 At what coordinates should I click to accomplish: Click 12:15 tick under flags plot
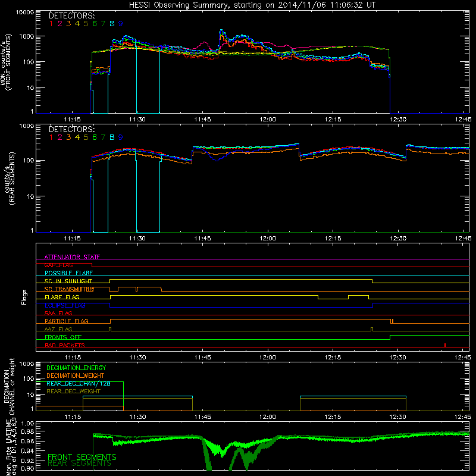tap(333, 358)
